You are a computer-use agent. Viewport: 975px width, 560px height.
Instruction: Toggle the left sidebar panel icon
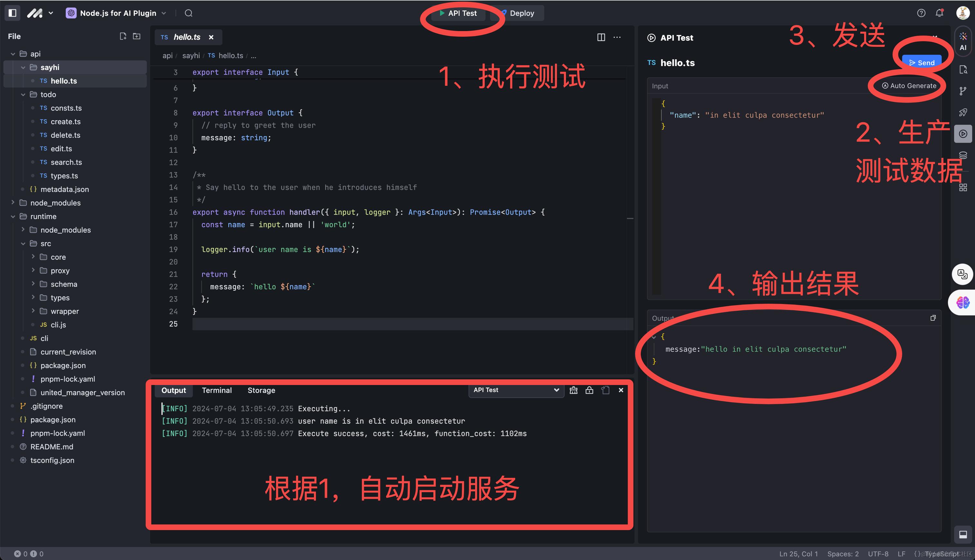point(12,13)
